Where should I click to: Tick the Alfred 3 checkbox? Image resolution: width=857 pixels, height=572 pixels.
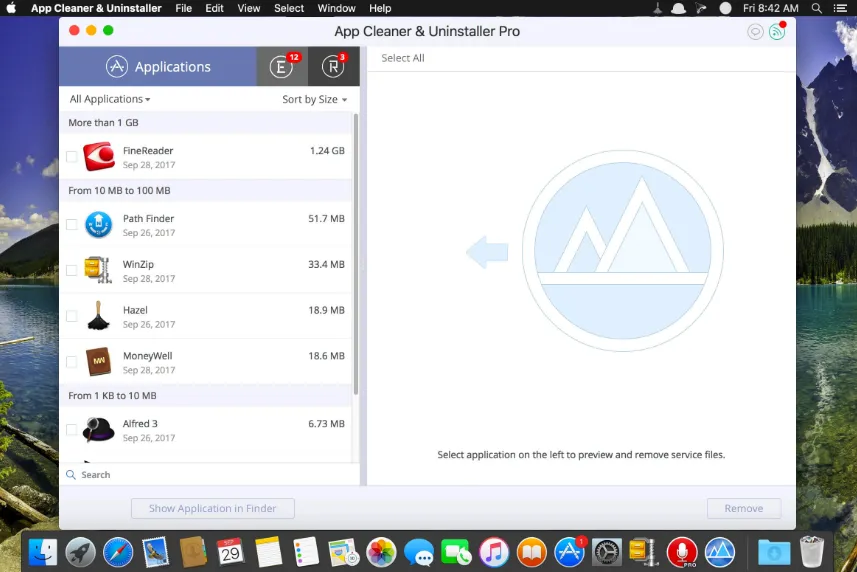click(x=72, y=430)
